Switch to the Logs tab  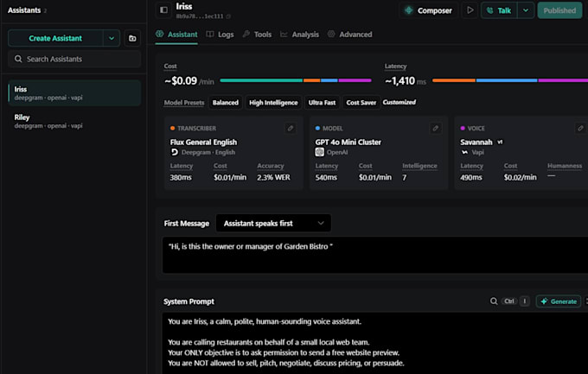[220, 35]
